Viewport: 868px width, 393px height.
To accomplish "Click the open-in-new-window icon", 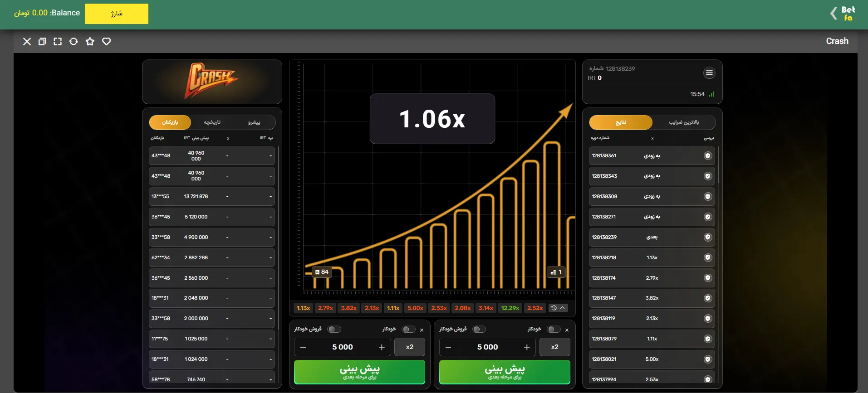I will (42, 41).
